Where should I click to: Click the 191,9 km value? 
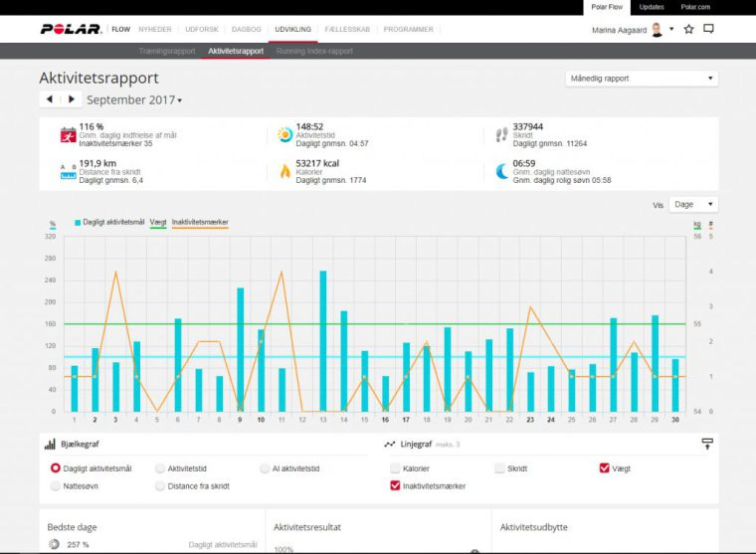97,163
